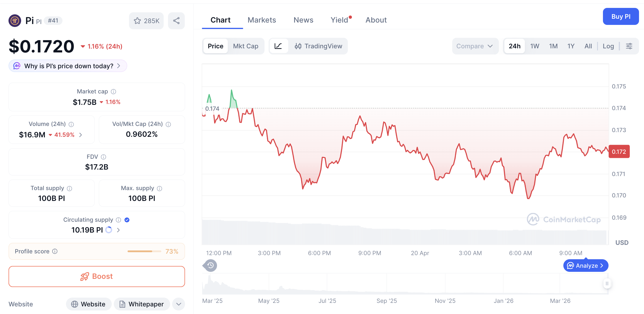The width and height of the screenshot is (644, 314).
Task: Switch chart to Mkt Cap view
Action: coord(246,46)
